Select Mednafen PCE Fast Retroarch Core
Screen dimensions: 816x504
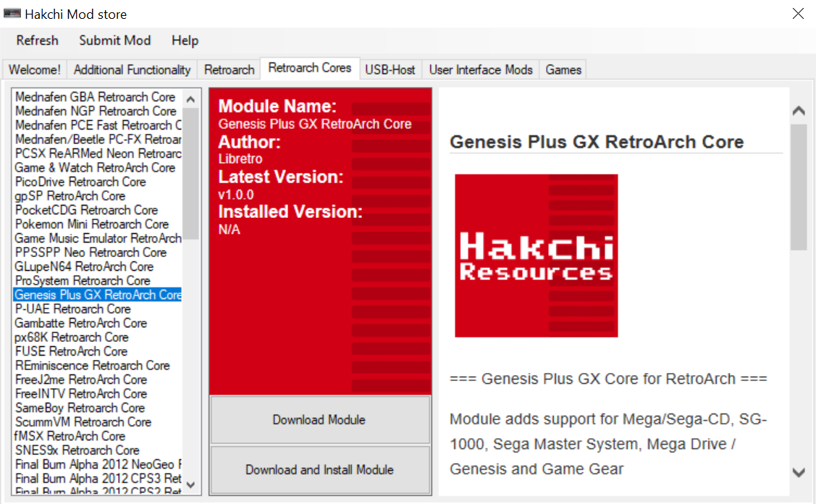[97, 125]
